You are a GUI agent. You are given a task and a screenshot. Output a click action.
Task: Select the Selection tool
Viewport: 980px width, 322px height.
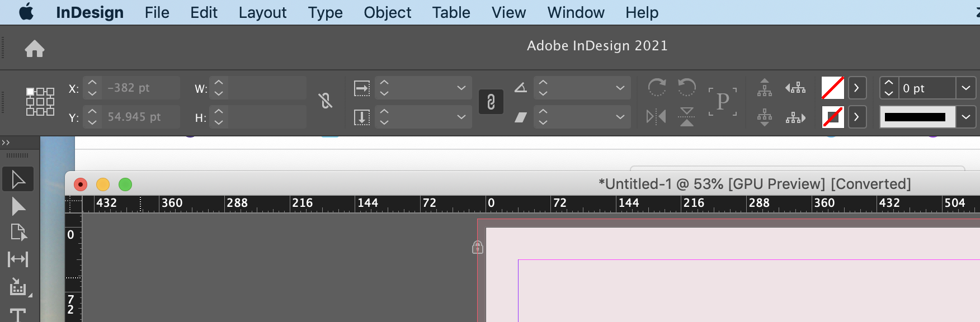click(x=18, y=179)
